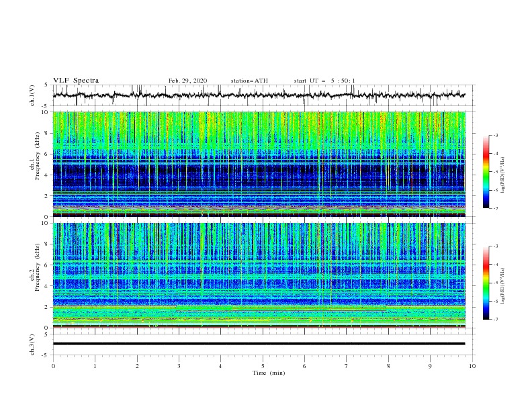Click the "ch.1(V)" waveform axis label
Viewport: 532px width, 411px height.
(x=32, y=95)
